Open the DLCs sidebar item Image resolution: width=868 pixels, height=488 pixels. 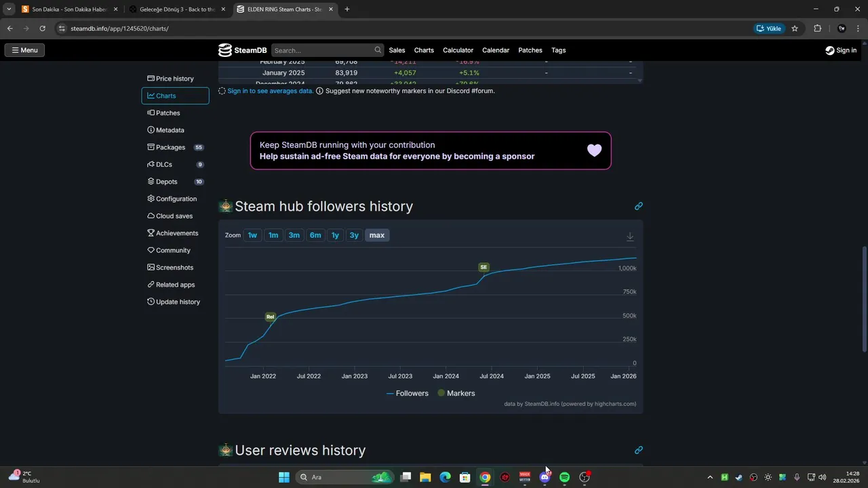pos(175,165)
